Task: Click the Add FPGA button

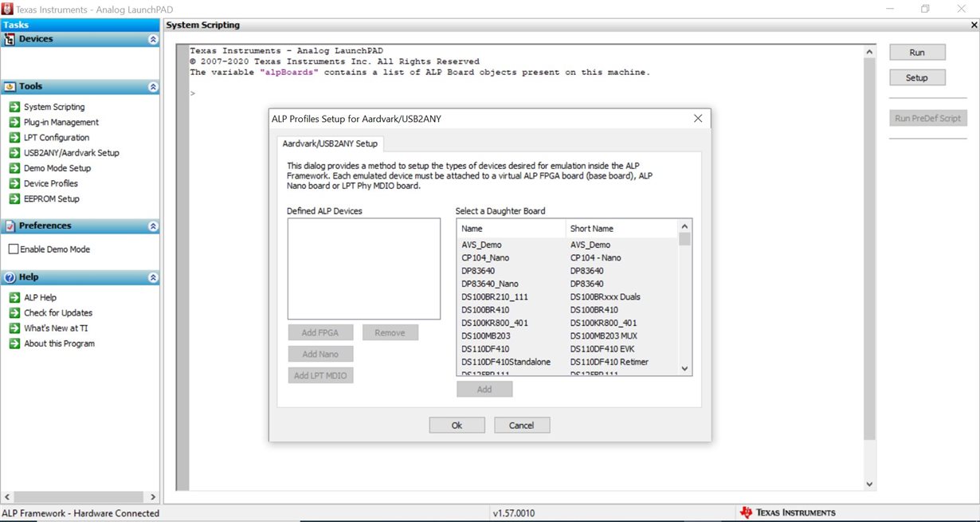Action: pos(320,332)
